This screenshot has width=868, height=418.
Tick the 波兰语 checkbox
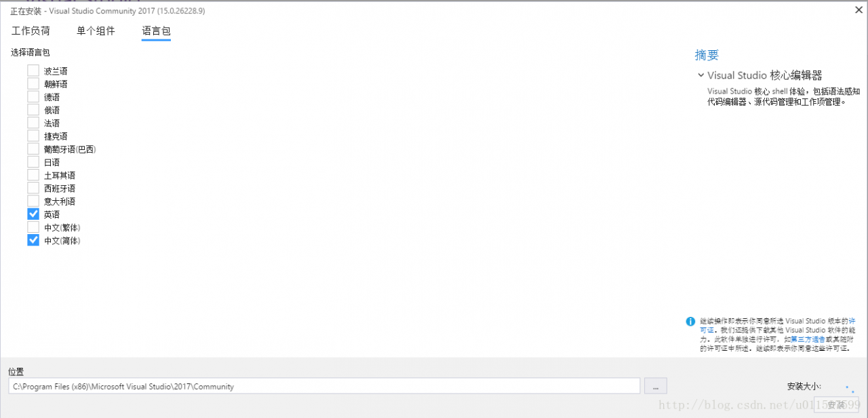pyautogui.click(x=33, y=71)
